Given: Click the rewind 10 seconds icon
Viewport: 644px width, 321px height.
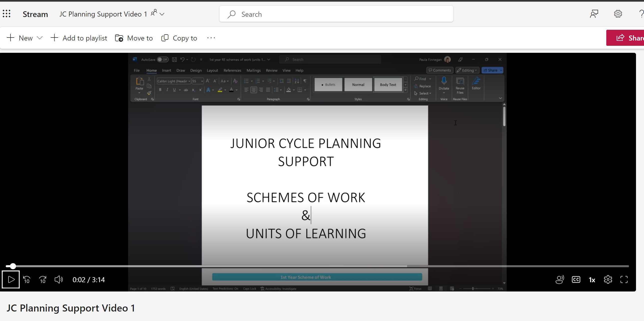Looking at the screenshot, I should point(27,279).
